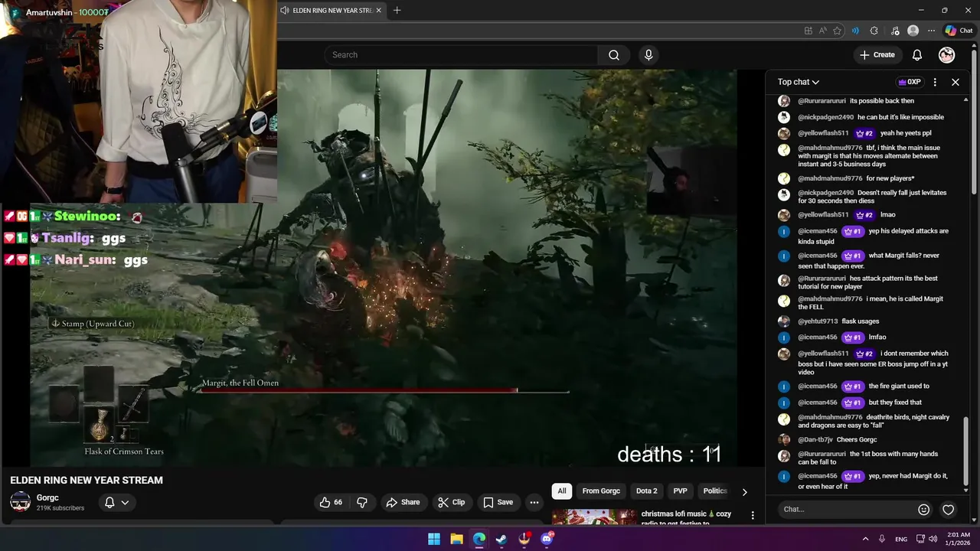Close the live chat panel
Viewport: 980px width, 551px height.
(x=955, y=82)
